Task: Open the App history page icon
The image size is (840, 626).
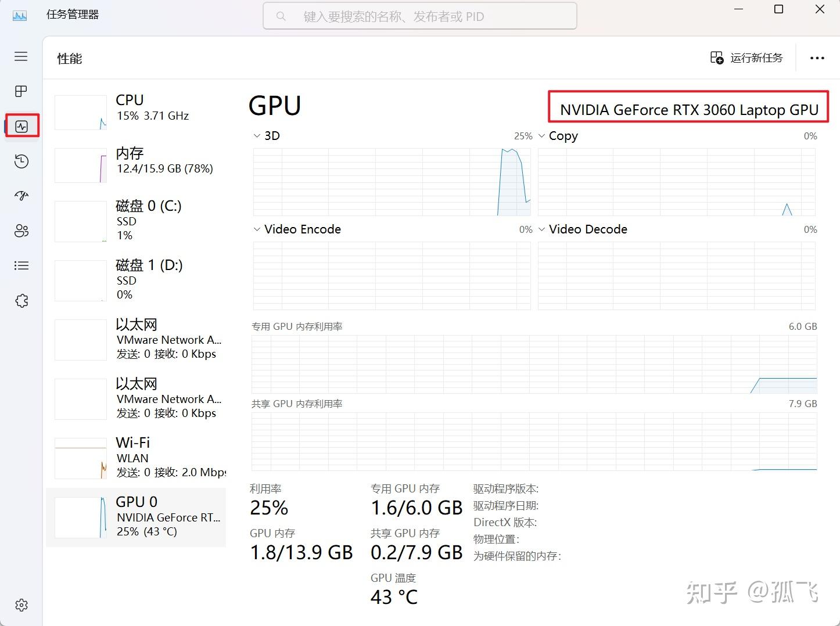Action: pos(21,161)
